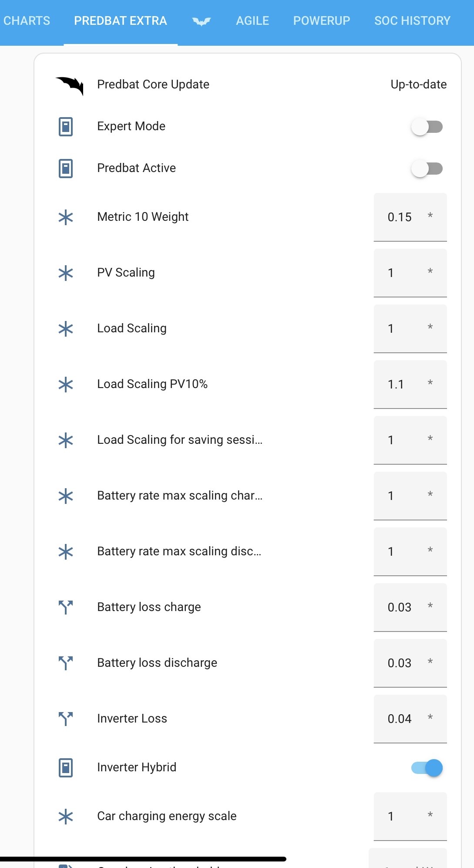Edit the Battery loss discharge value field

point(410,663)
